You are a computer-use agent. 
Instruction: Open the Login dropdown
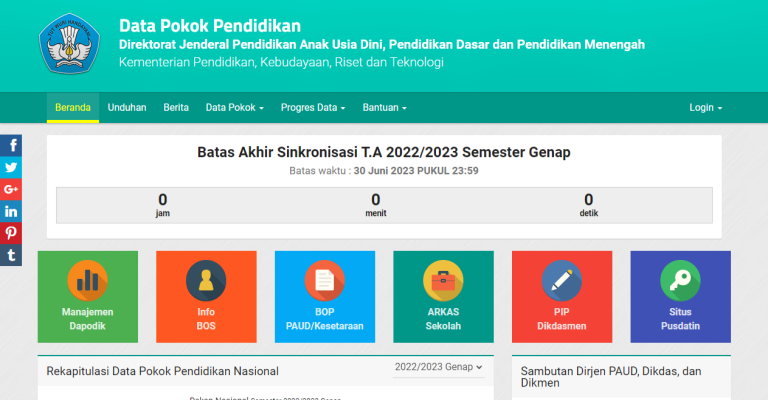[x=706, y=108]
